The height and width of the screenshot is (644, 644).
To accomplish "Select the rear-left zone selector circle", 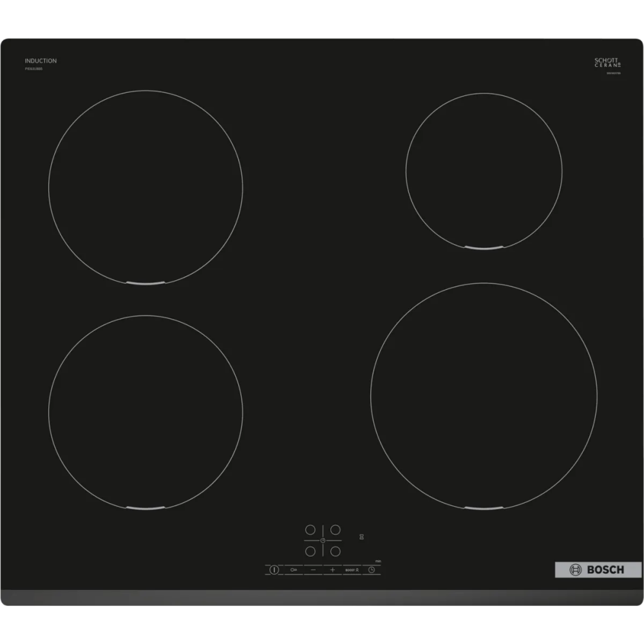I will 310,530.
